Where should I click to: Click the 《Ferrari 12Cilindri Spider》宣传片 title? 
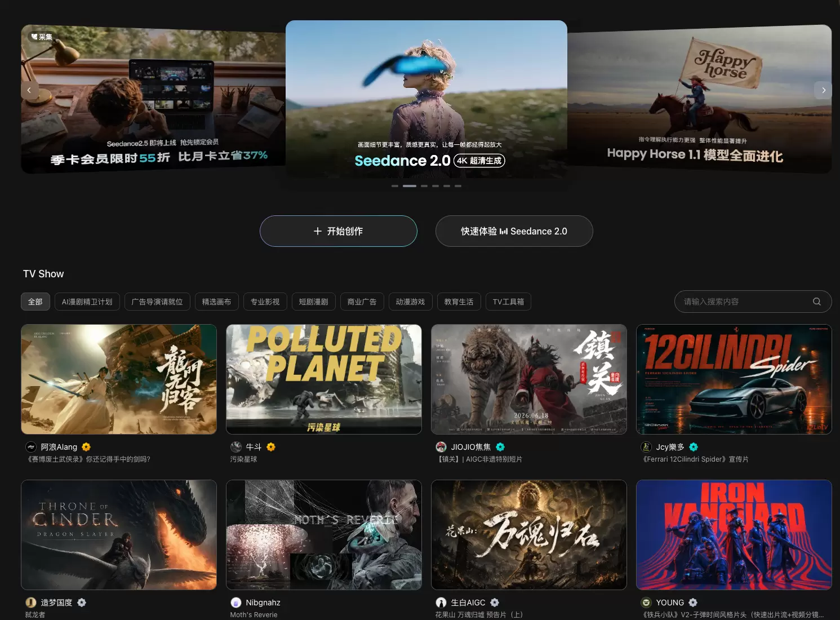coord(695,459)
